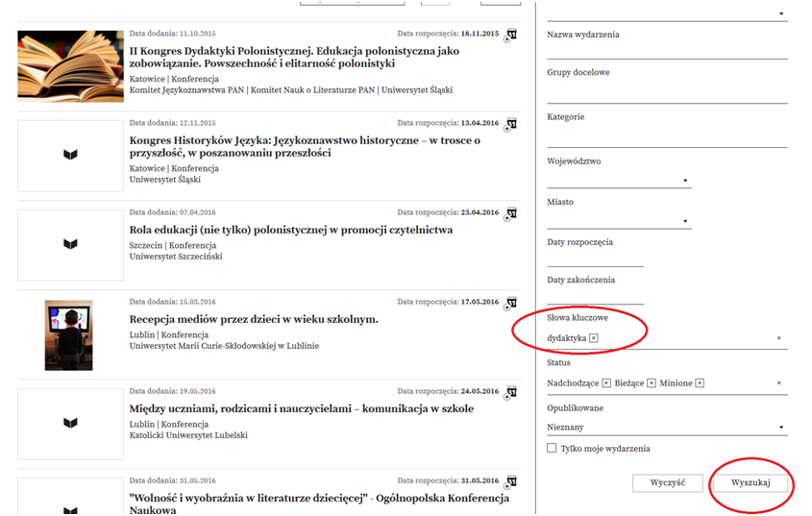Remove the 'dydaktyka' keyword tag
812x516 pixels.
[x=594, y=338]
